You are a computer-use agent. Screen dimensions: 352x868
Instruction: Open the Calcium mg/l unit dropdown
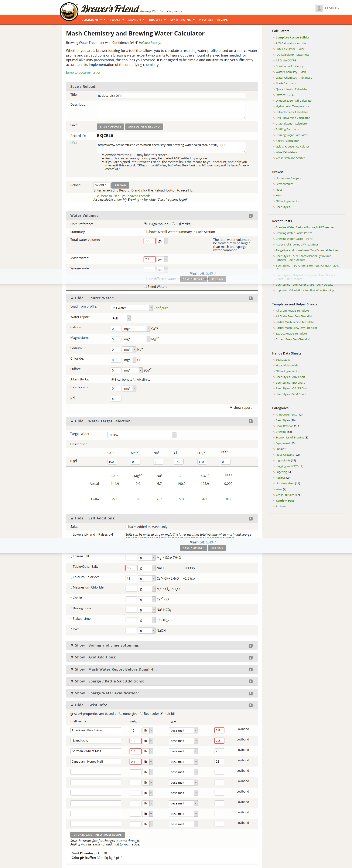coord(136,329)
